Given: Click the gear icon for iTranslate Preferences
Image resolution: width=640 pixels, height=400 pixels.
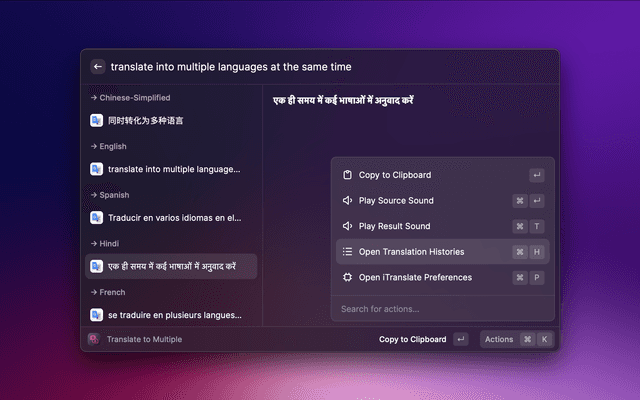Looking at the screenshot, I should 348,277.
